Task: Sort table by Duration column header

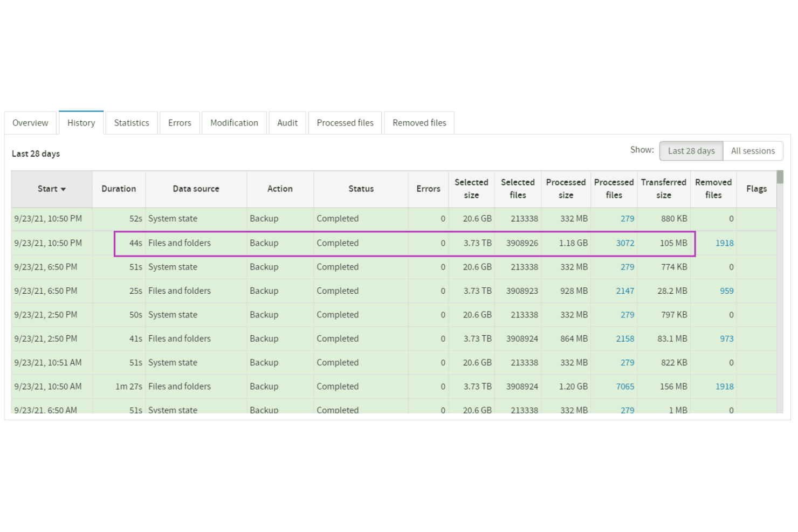Action: pyautogui.click(x=119, y=189)
